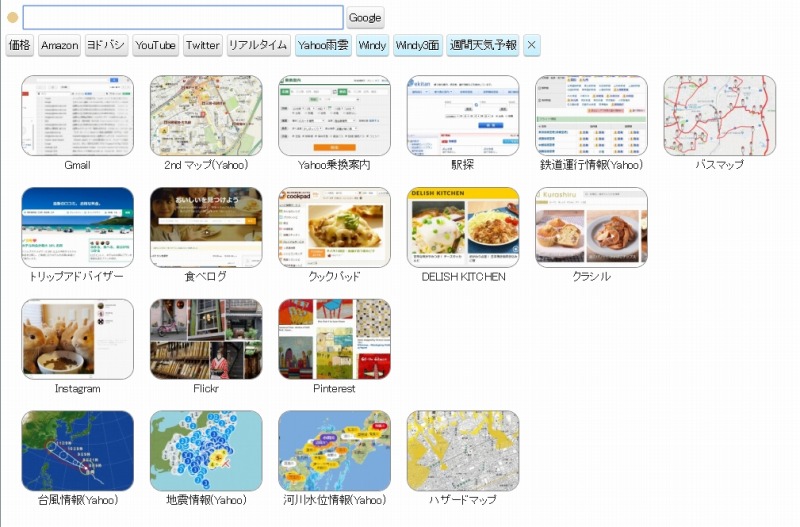The height and width of the screenshot is (527, 800).
Task: Open the Pinterest thumbnail
Action: tap(334, 339)
